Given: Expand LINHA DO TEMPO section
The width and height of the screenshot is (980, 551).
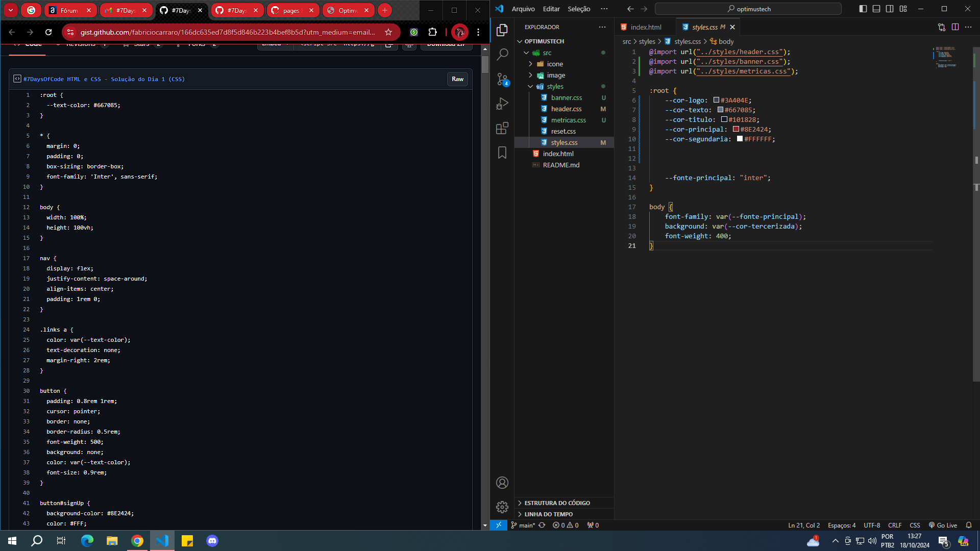Looking at the screenshot, I should tap(565, 514).
